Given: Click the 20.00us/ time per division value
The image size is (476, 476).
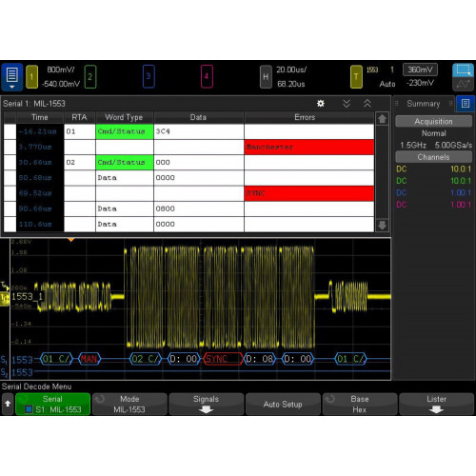Looking at the screenshot, I should [291, 69].
